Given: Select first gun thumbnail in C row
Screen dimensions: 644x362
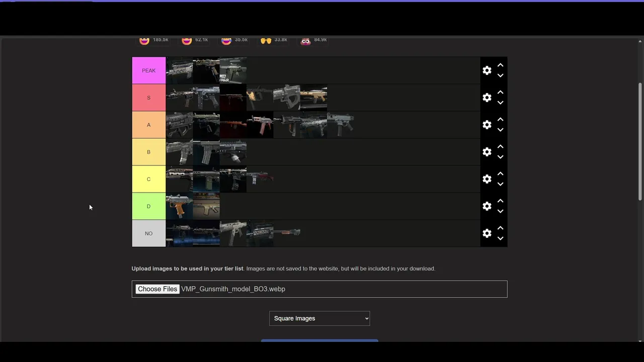Looking at the screenshot, I should point(180,179).
